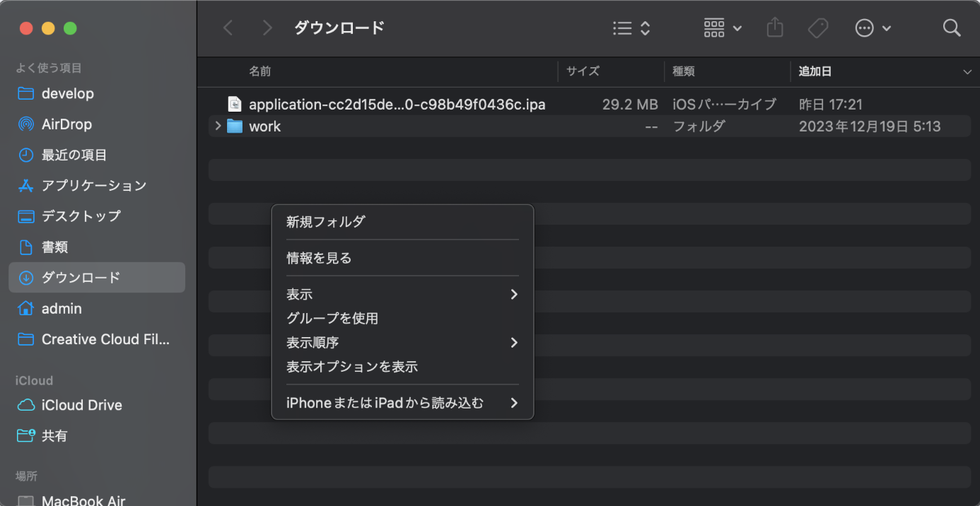Screen dimensions: 980x506
Task: Open the view options dropdown in the toolbar
Action: (x=630, y=28)
